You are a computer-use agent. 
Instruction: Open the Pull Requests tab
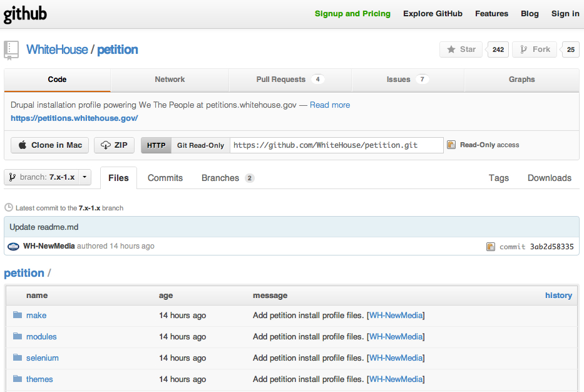[281, 80]
